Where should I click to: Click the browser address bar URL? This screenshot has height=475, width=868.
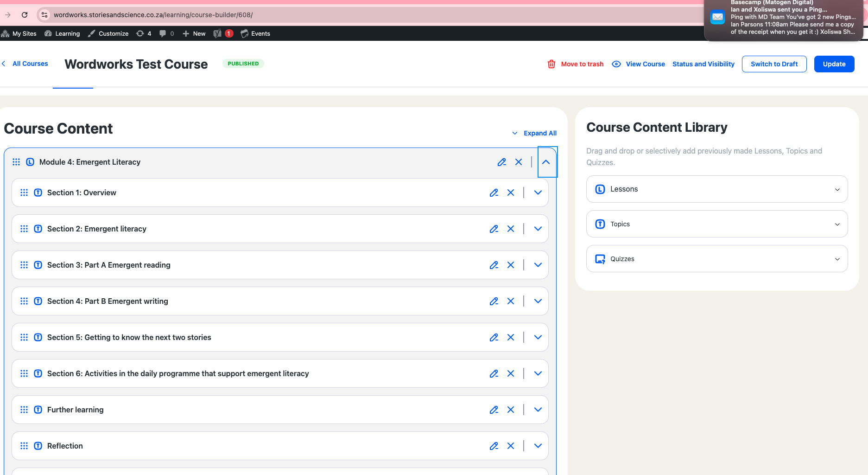coord(153,15)
